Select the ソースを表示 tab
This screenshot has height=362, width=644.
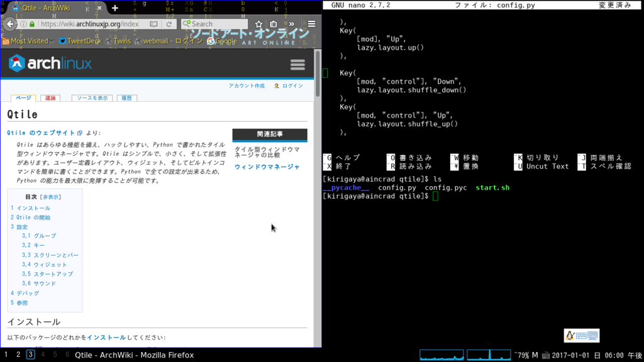(x=92, y=98)
